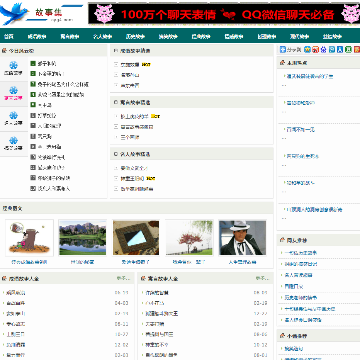
Task: Select the first snowflake sidebar tab
Action: coord(14,69)
